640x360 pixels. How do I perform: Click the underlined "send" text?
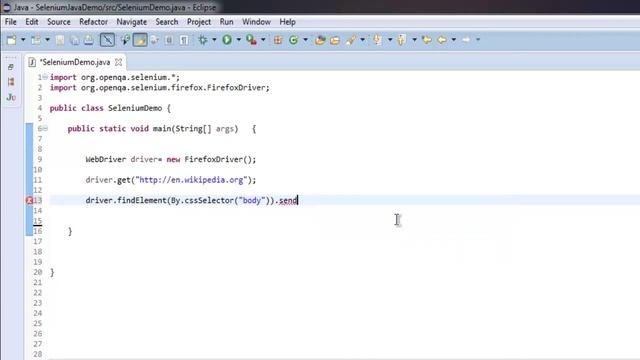[288, 200]
